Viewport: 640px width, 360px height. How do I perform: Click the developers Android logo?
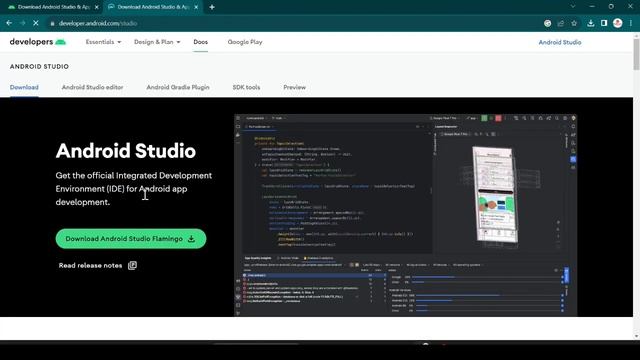(38, 42)
